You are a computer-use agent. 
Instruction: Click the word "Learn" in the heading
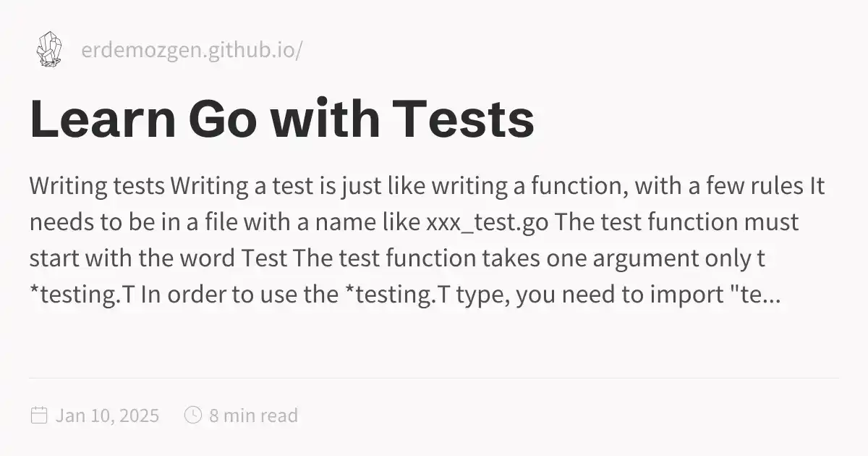[x=102, y=120]
